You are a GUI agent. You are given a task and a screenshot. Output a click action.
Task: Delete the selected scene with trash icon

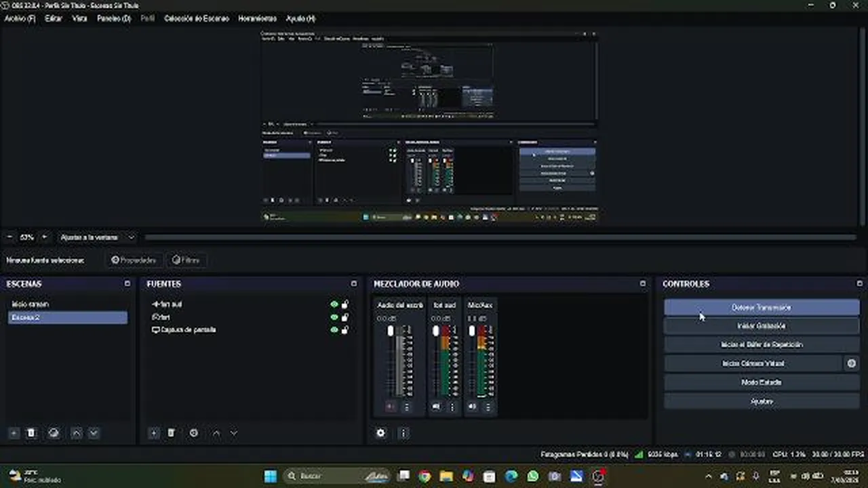pyautogui.click(x=31, y=432)
